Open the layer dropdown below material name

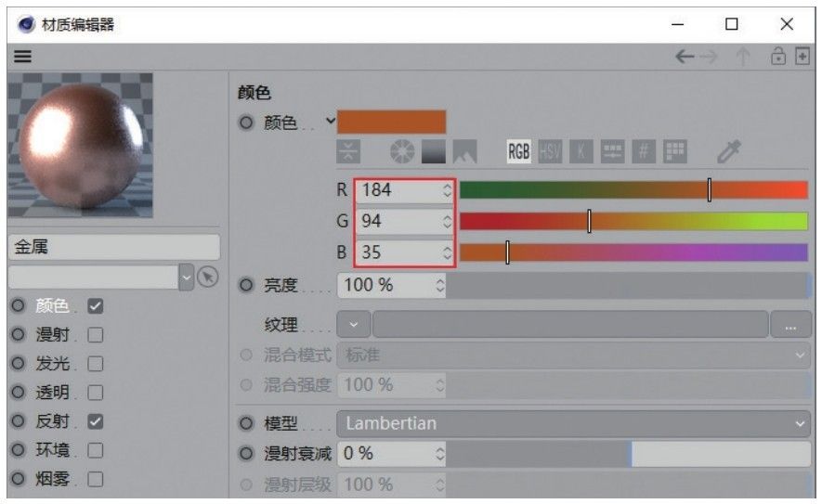[185, 277]
